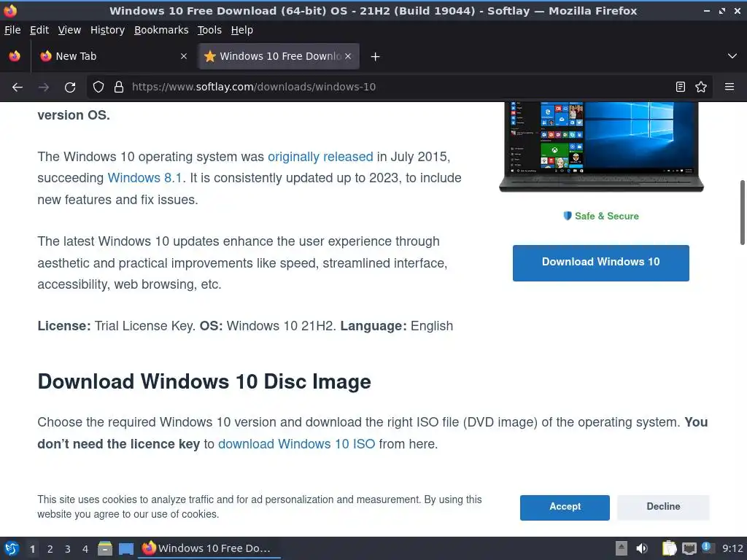
Task: Open the 'Windows 8.1' link
Action: 145,178
